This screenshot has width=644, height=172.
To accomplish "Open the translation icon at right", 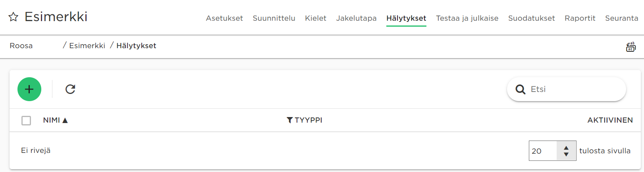I will pyautogui.click(x=631, y=47).
